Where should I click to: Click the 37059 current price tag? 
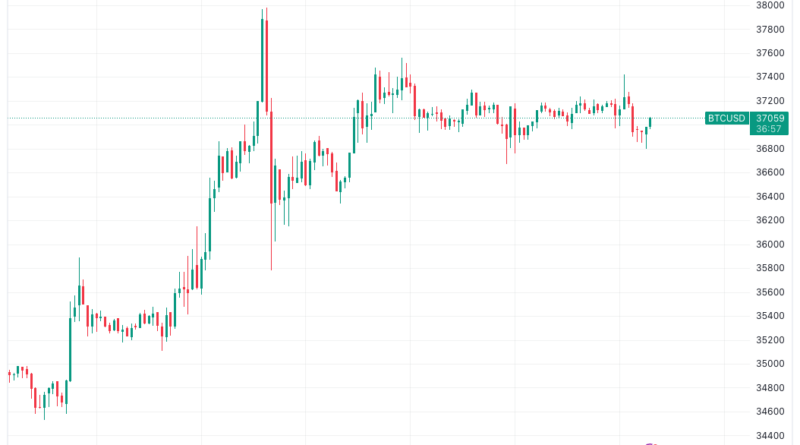769,118
